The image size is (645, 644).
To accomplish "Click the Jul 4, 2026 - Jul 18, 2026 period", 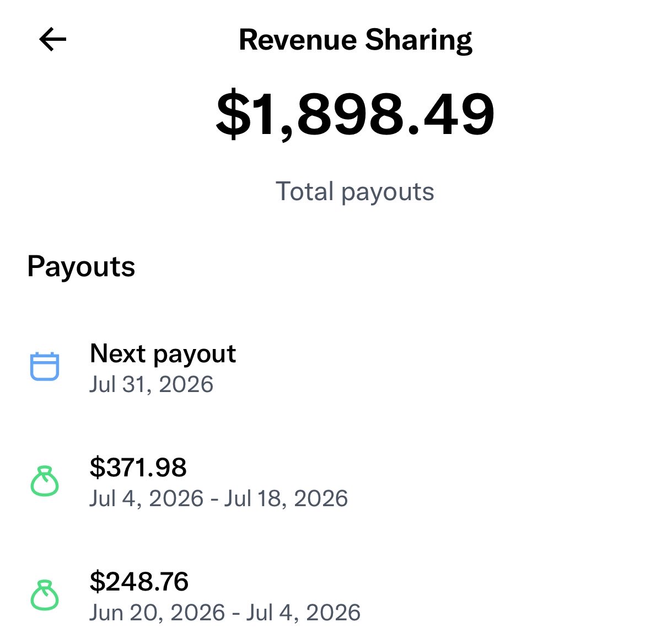I will pos(219,498).
